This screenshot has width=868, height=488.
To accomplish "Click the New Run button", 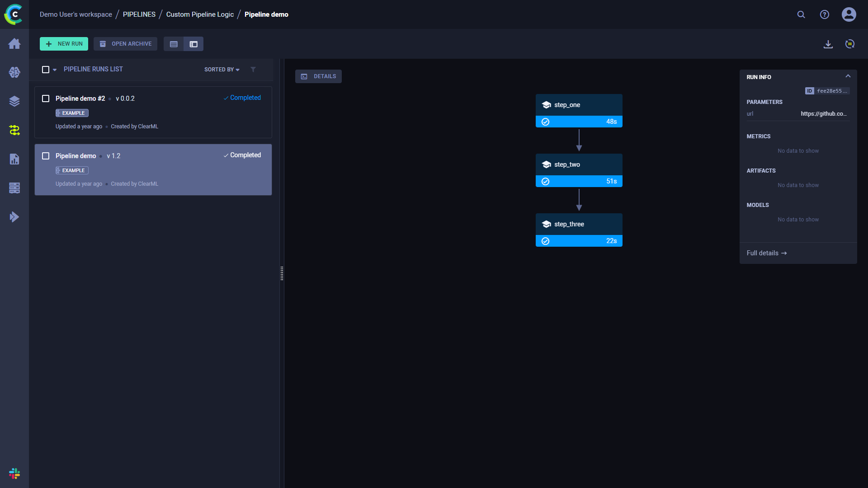I will click(64, 44).
